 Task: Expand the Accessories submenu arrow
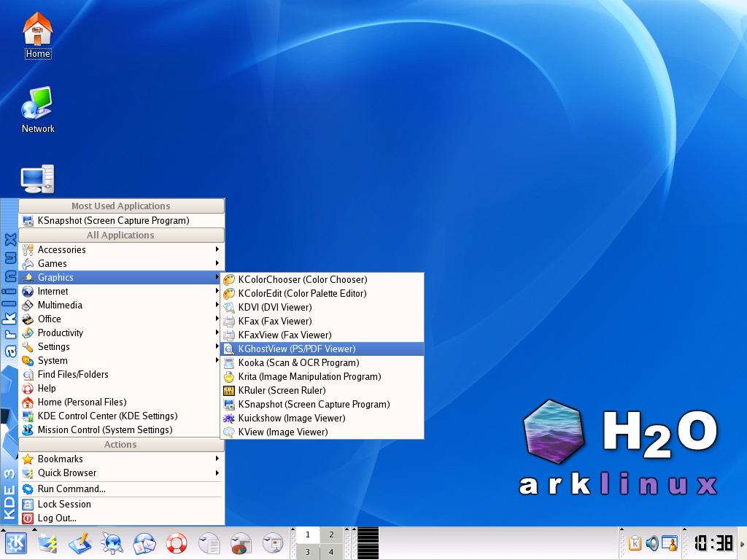coord(217,249)
